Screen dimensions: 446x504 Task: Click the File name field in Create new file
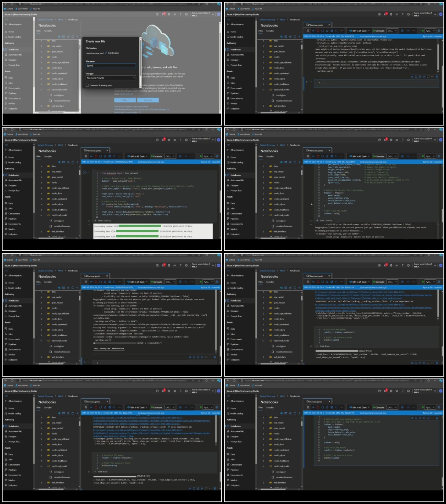point(111,66)
